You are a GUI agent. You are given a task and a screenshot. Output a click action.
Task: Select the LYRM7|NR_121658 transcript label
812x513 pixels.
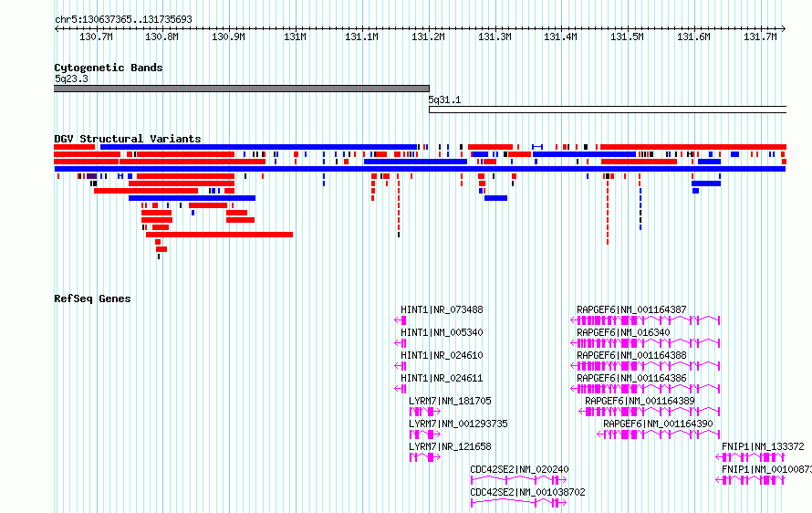pos(450,446)
